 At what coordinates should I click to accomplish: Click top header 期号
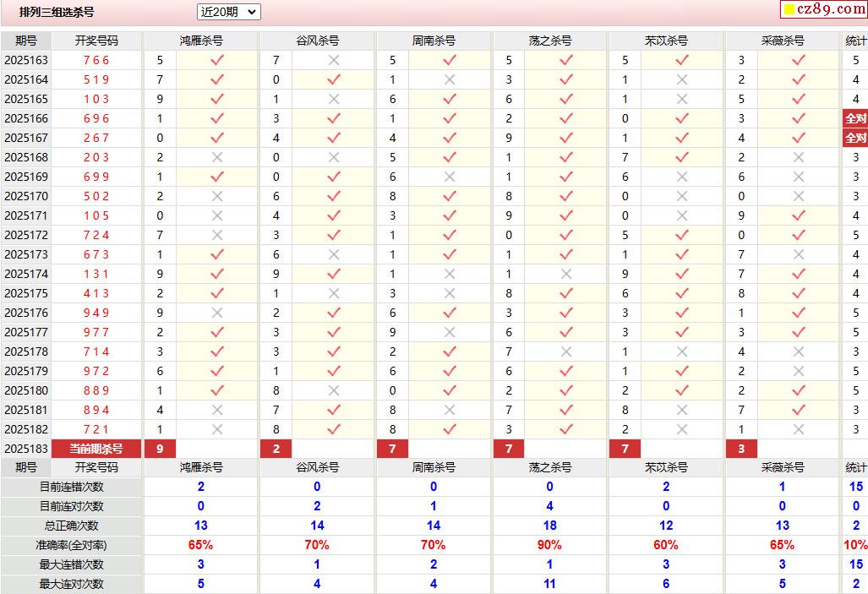26,41
